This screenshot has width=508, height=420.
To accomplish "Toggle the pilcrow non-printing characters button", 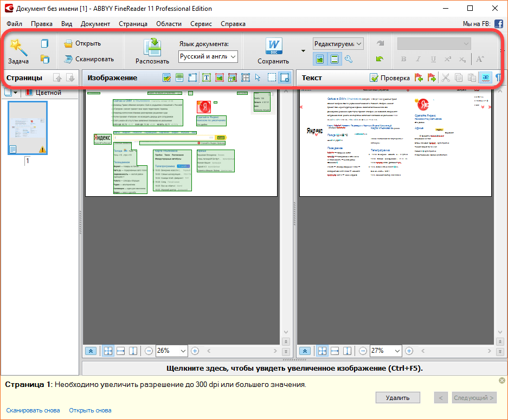I will tap(498, 77).
